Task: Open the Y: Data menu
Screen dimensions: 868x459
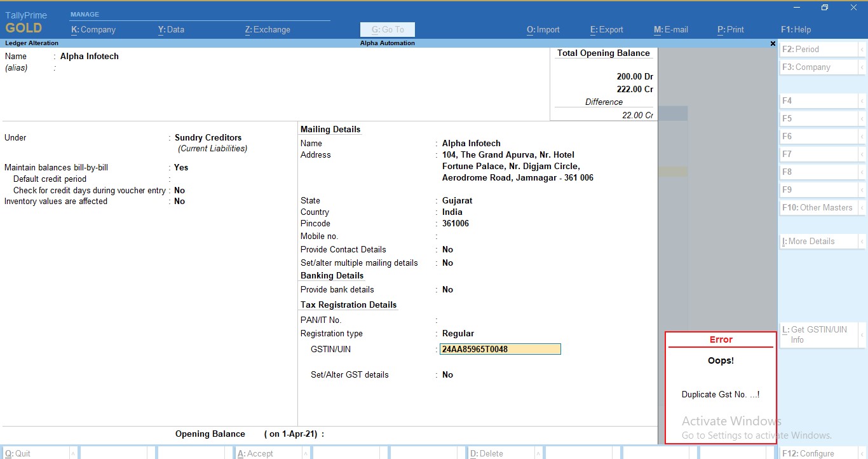Action: (x=170, y=29)
